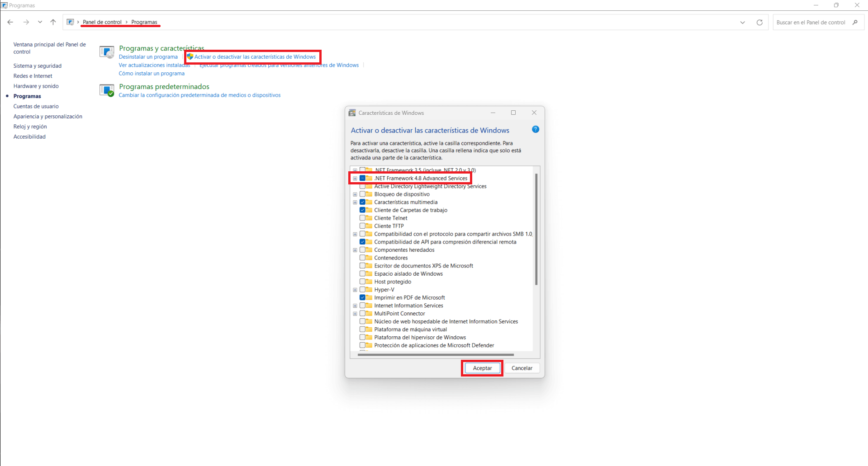The width and height of the screenshot is (868, 466).
Task: Enable Cliente Telnet checkbox
Action: (362, 218)
